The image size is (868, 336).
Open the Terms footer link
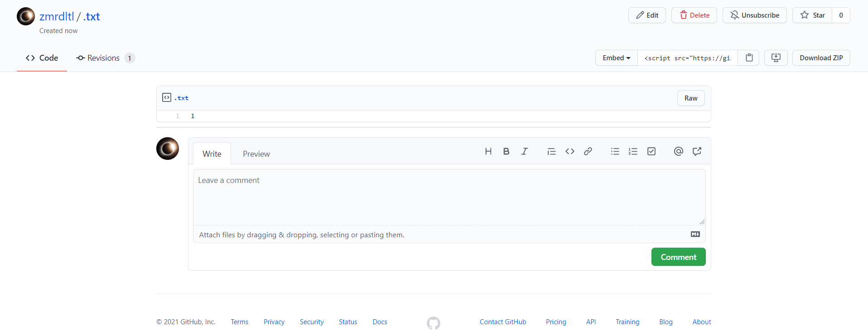pyautogui.click(x=239, y=322)
